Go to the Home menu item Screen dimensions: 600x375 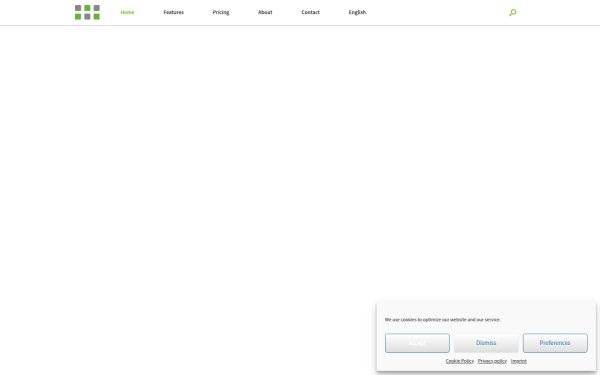(127, 12)
